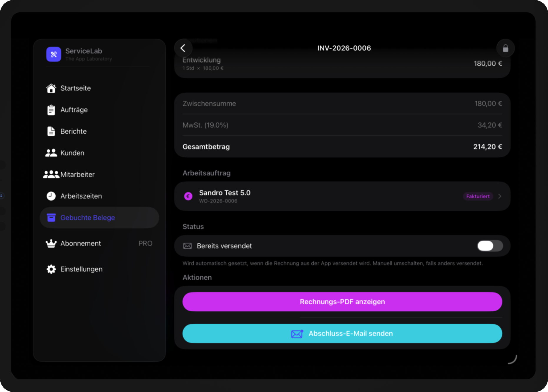The width and height of the screenshot is (548, 392).
Task: Toggle the Bereits versendet switch
Action: 490,246
